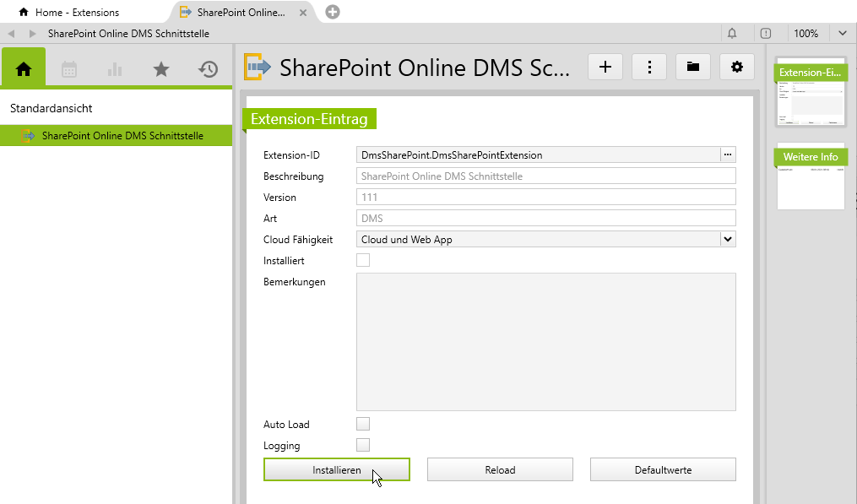
Task: Open the three-dot more options menu
Action: coord(649,67)
